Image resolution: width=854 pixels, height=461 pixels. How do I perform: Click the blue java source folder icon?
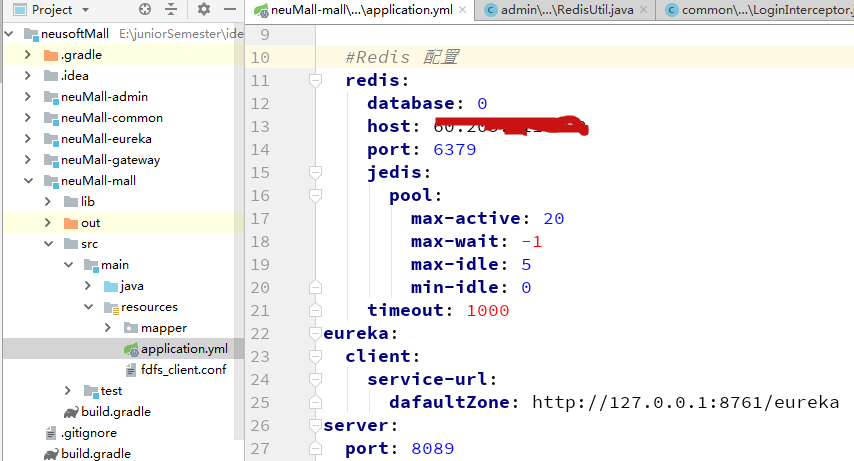(111, 286)
